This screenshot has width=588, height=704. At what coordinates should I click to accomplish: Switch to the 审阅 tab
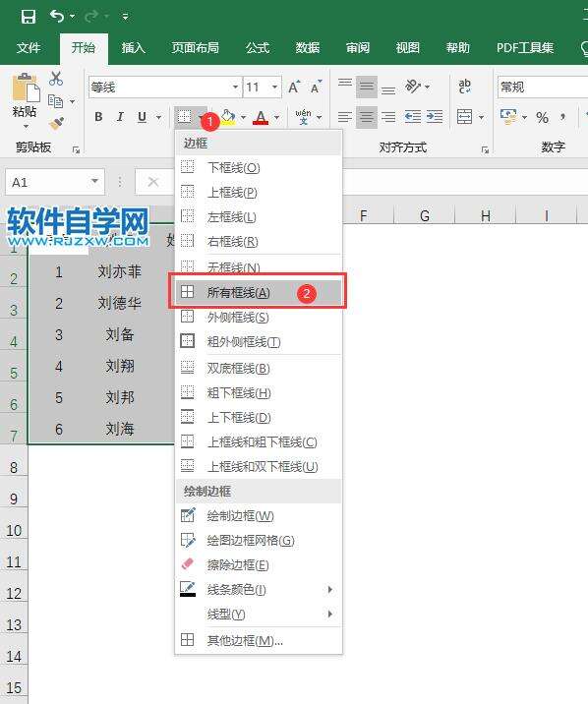358,48
